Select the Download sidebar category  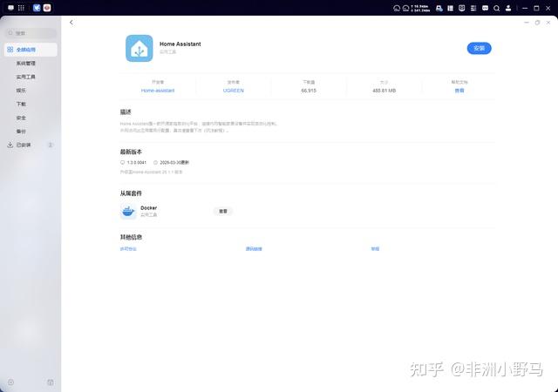tap(21, 104)
